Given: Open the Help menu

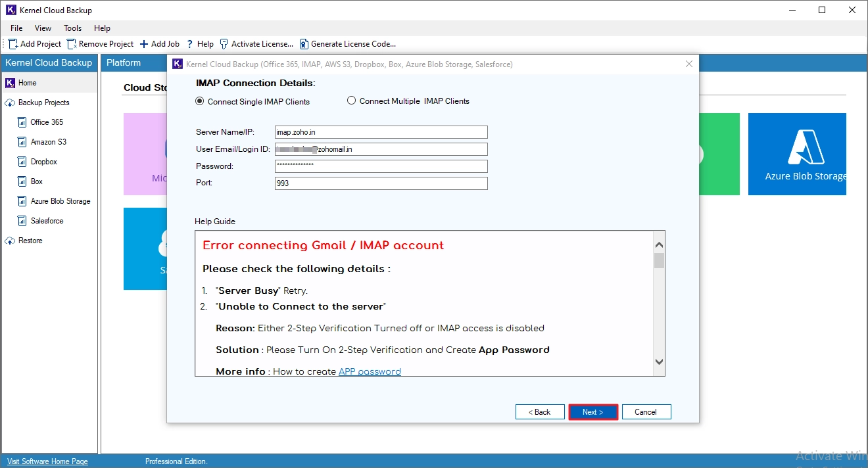Looking at the screenshot, I should tap(102, 28).
